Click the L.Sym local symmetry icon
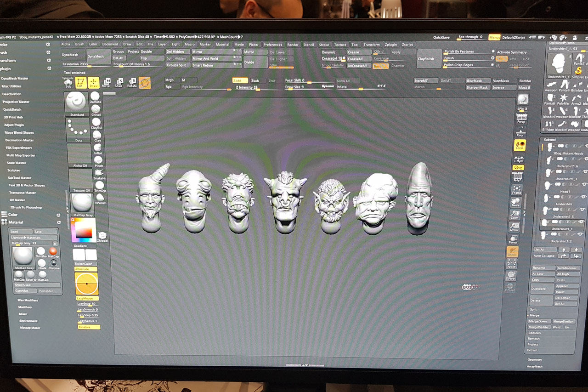This screenshot has height=392, width=588. pos(519,159)
